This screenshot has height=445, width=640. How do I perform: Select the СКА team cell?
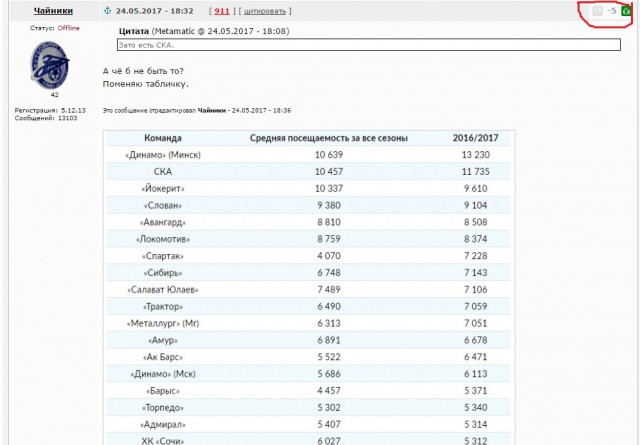(163, 172)
